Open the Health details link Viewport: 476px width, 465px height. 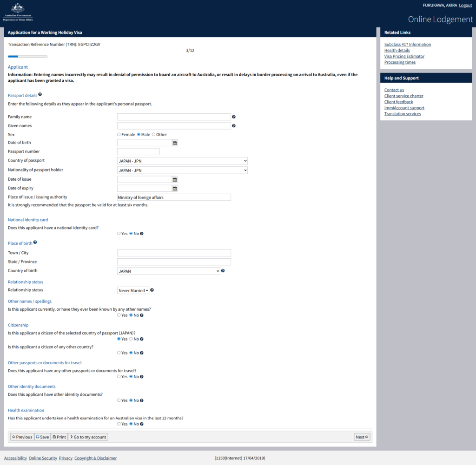(397, 50)
